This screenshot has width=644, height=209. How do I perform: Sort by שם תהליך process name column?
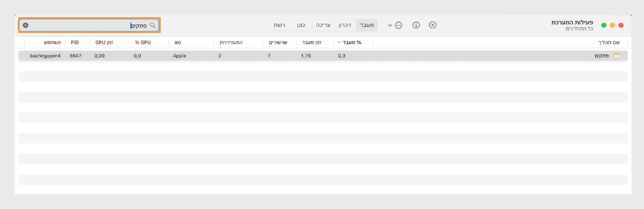[609, 42]
